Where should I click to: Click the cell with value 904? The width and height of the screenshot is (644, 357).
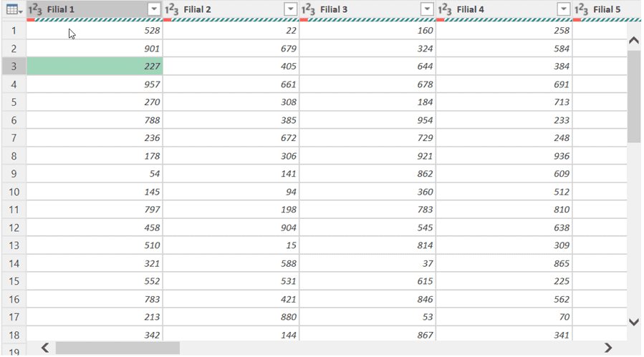point(231,228)
